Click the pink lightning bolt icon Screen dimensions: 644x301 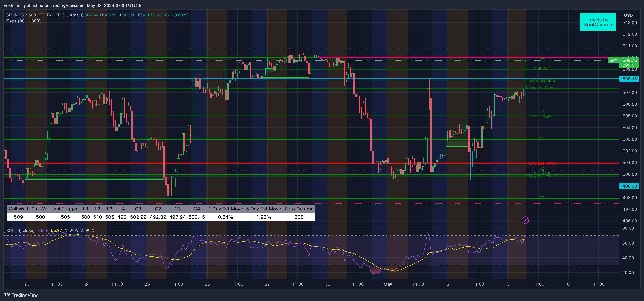525,220
